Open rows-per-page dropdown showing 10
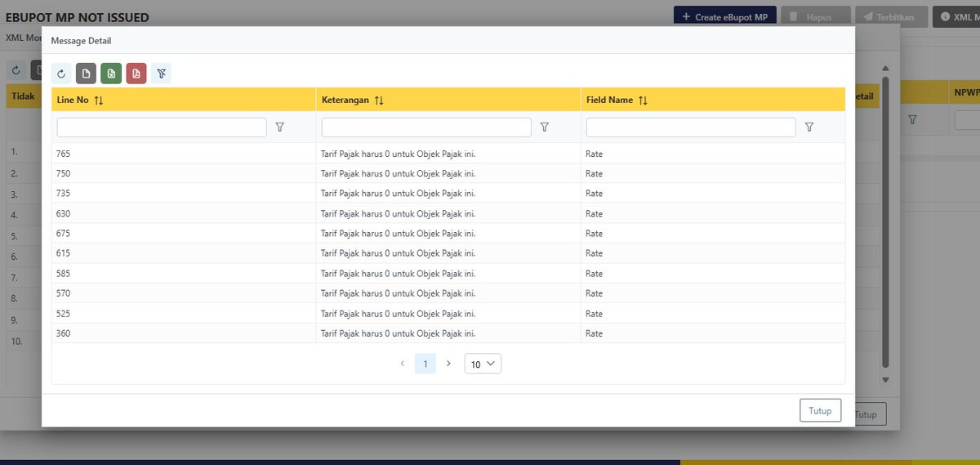 [x=483, y=364]
